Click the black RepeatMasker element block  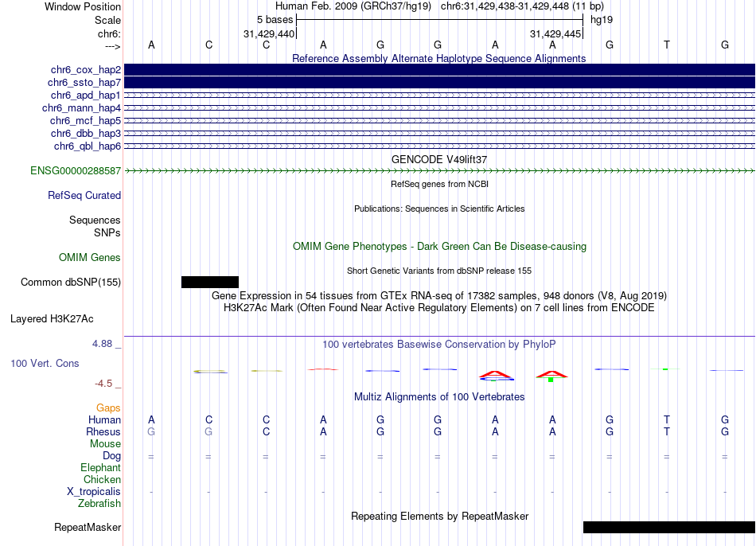click(x=669, y=527)
